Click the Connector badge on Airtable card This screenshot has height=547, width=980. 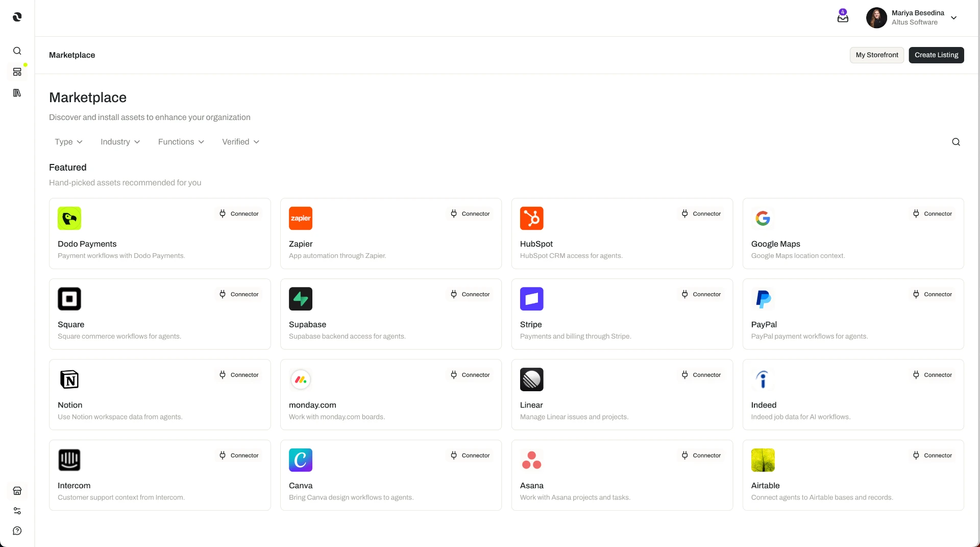coord(932,456)
